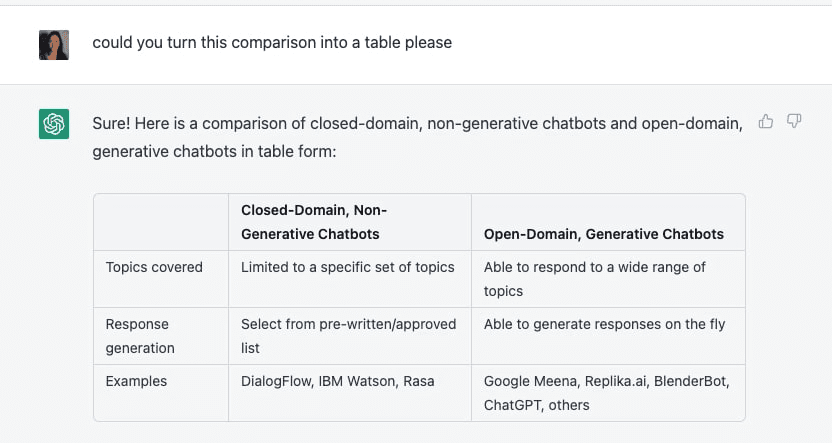This screenshot has height=443, width=832.
Task: Click the user profile avatar photo
Action: point(54,44)
